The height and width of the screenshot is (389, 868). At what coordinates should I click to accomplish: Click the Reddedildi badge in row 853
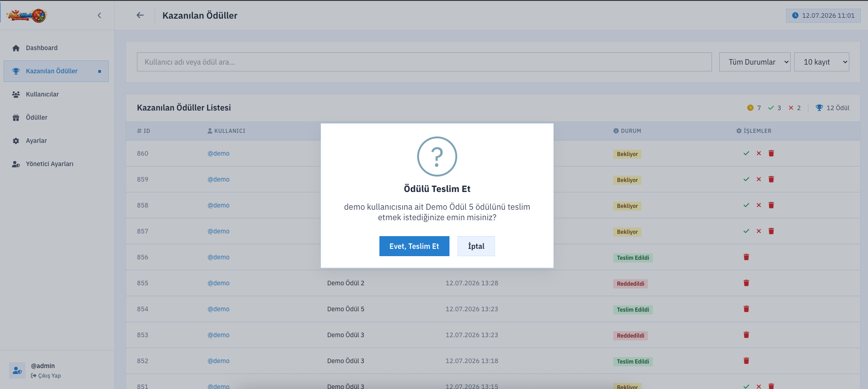(631, 336)
